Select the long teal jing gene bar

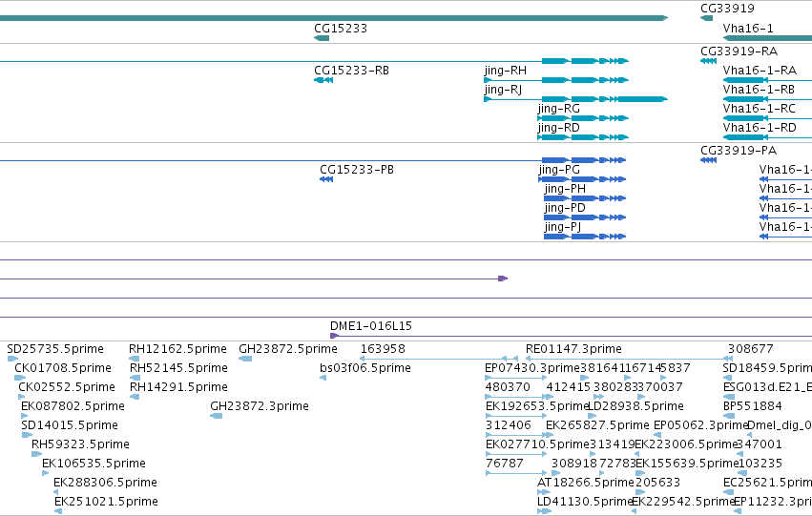pos(334,18)
